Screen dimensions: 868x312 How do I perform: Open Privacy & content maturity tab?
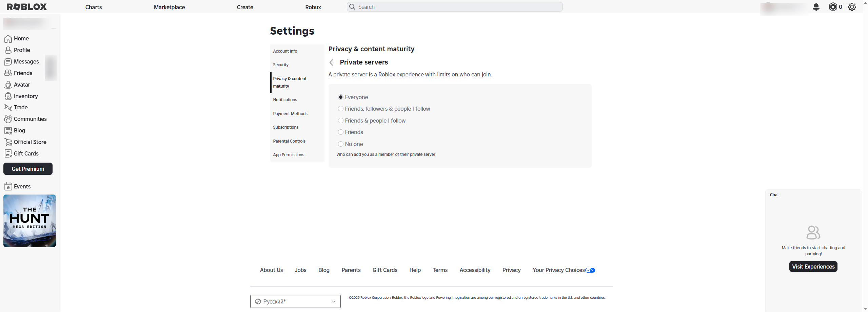pyautogui.click(x=297, y=82)
